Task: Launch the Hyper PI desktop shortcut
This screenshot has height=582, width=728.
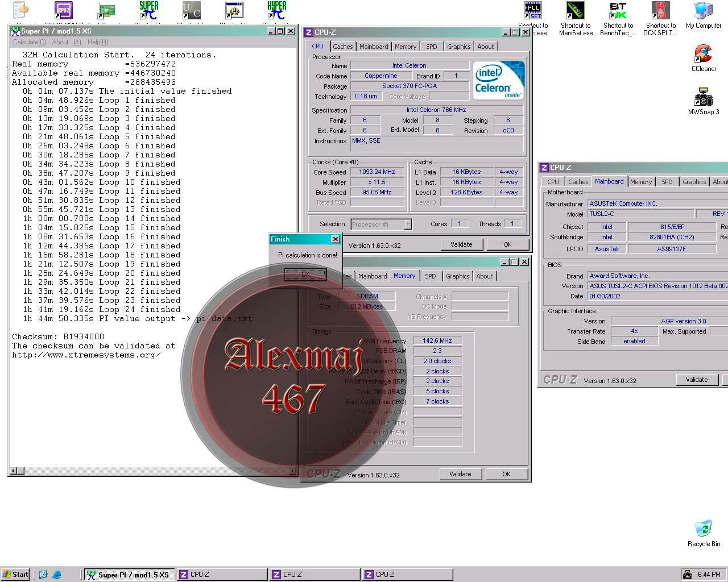Action: coord(276,10)
